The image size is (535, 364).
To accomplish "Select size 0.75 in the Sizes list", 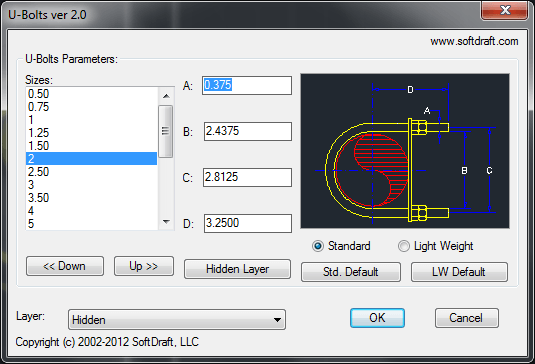I will coord(91,107).
